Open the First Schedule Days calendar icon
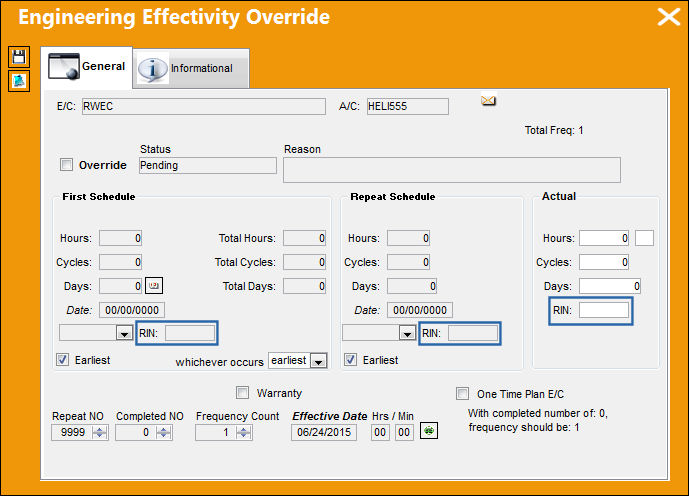Image resolution: width=689 pixels, height=496 pixels. [154, 286]
